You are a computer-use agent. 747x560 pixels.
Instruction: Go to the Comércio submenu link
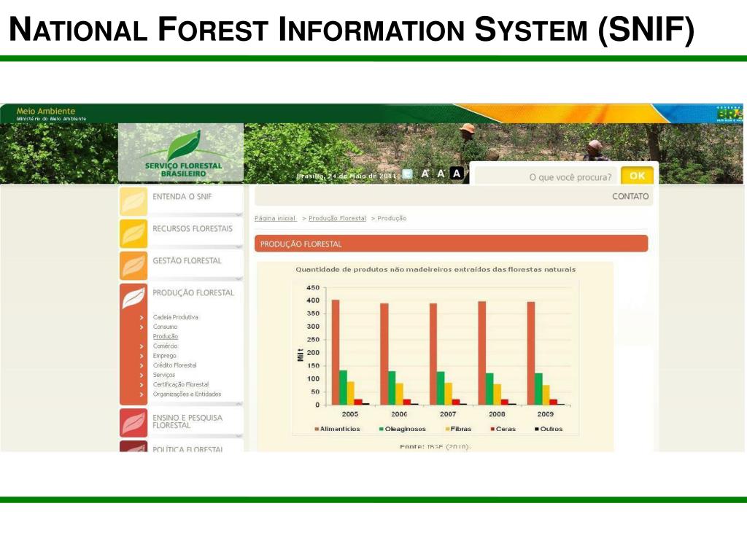coord(165,346)
